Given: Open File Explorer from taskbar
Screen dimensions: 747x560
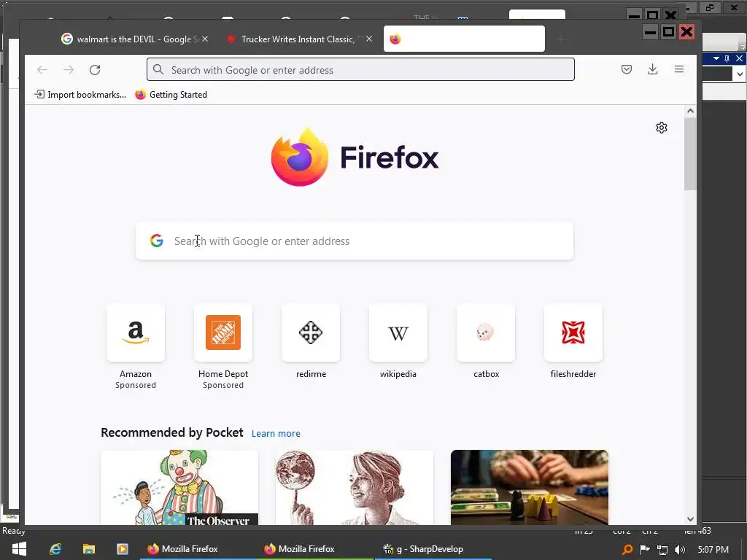Looking at the screenshot, I should pos(88,549).
